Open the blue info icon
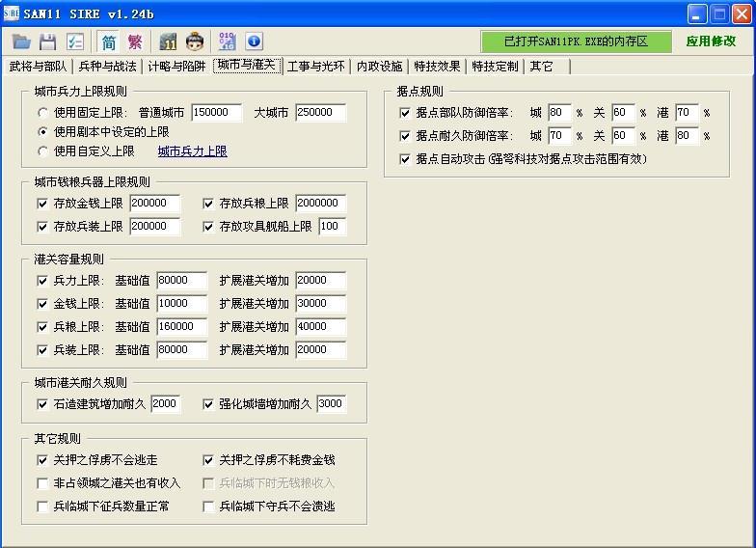The height and width of the screenshot is (548, 756). pos(255,41)
